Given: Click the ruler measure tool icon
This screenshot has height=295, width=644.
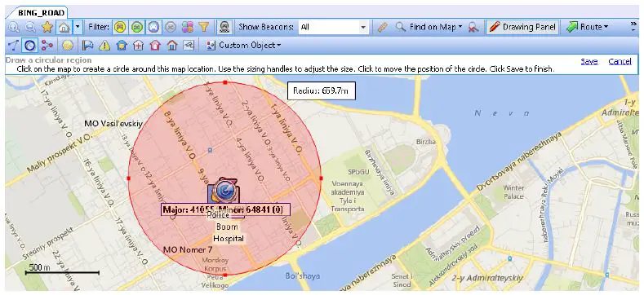Looking at the screenshot, I should tap(383, 28).
